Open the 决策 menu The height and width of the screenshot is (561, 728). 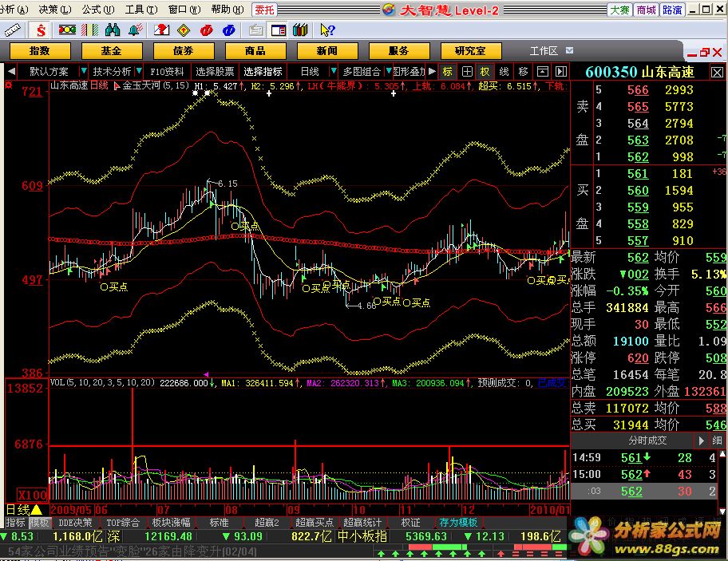[55, 9]
